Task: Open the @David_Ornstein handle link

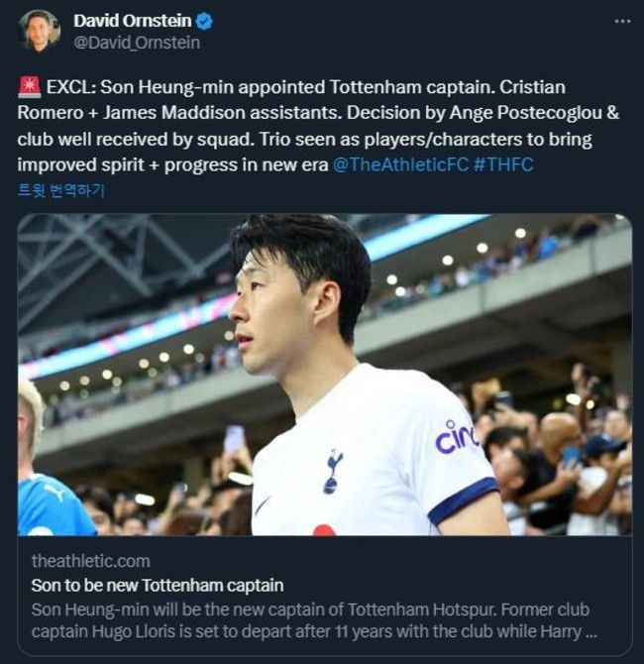Action: coord(137,43)
